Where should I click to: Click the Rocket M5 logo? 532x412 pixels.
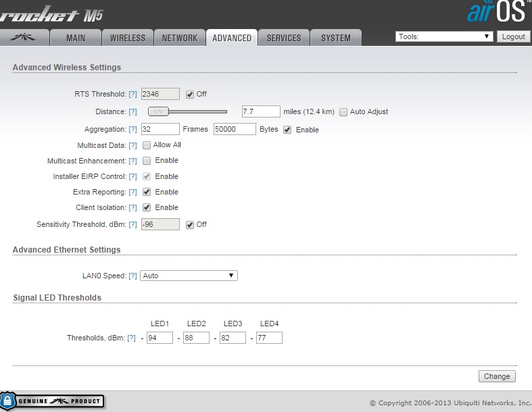point(51,15)
